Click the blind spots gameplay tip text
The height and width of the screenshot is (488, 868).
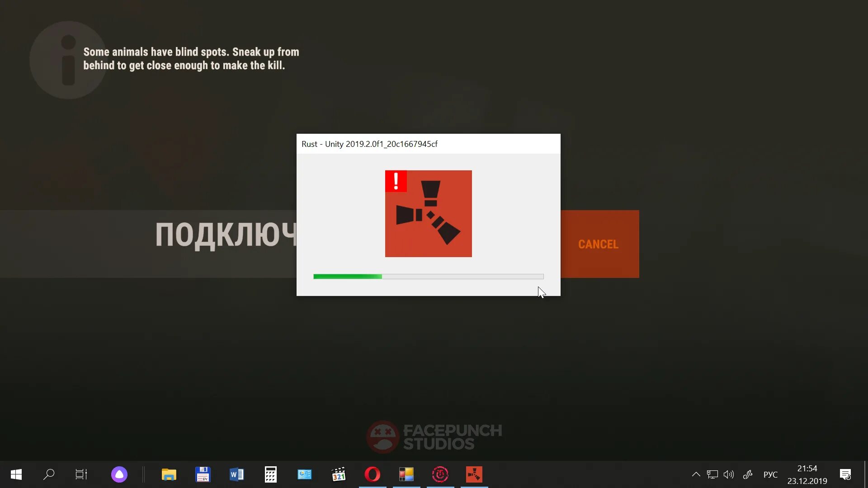(x=191, y=59)
